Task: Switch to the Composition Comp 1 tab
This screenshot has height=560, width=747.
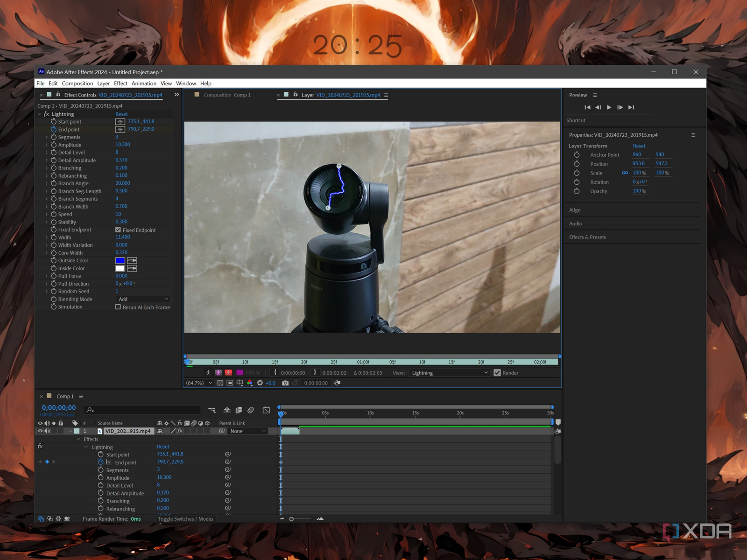Action: pos(227,95)
